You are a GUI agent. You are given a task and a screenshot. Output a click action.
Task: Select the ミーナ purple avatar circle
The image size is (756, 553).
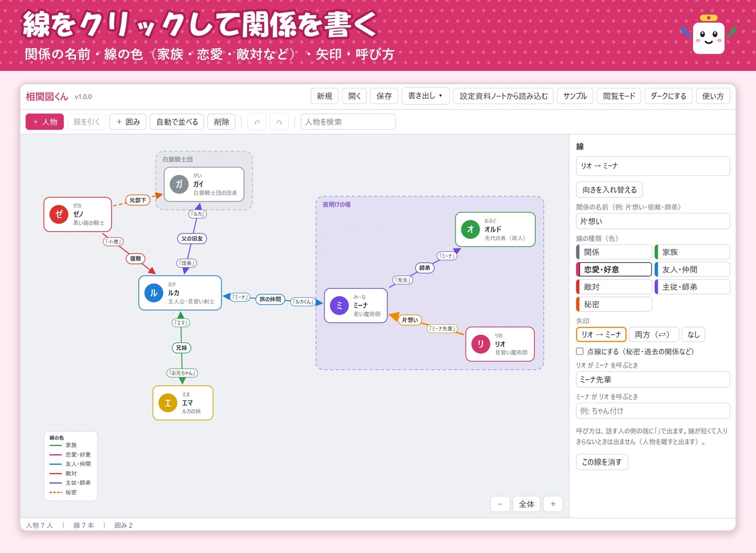coord(339,305)
